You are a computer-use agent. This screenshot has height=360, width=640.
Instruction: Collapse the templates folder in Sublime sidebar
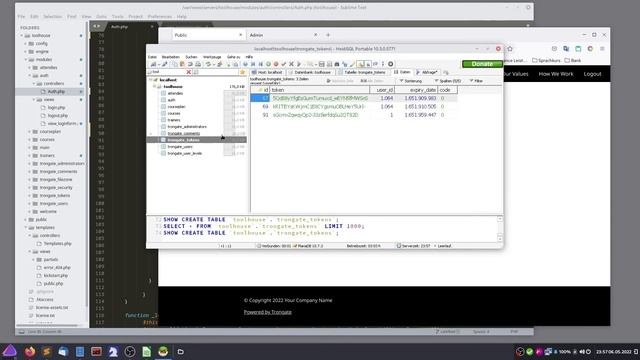click(x=26, y=227)
